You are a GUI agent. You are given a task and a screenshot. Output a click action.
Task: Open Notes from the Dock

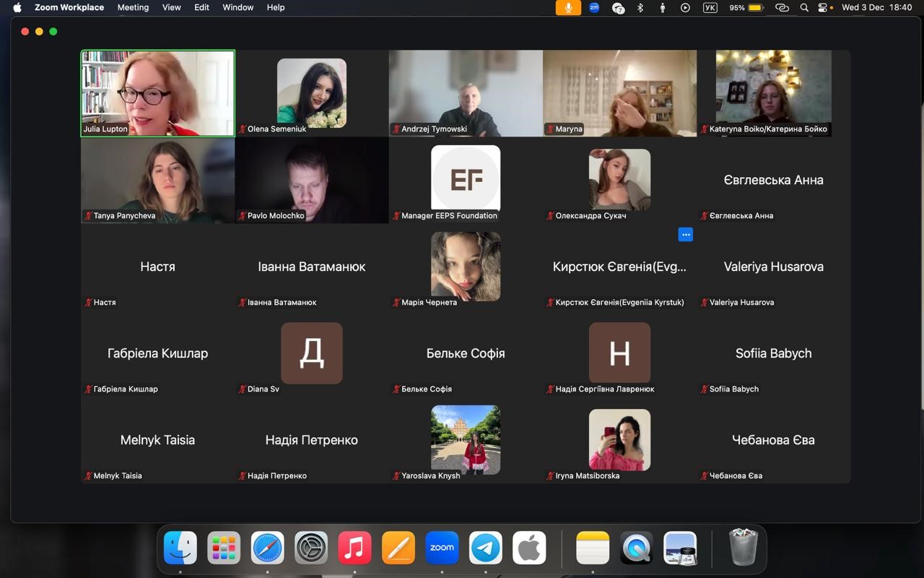pyautogui.click(x=593, y=549)
